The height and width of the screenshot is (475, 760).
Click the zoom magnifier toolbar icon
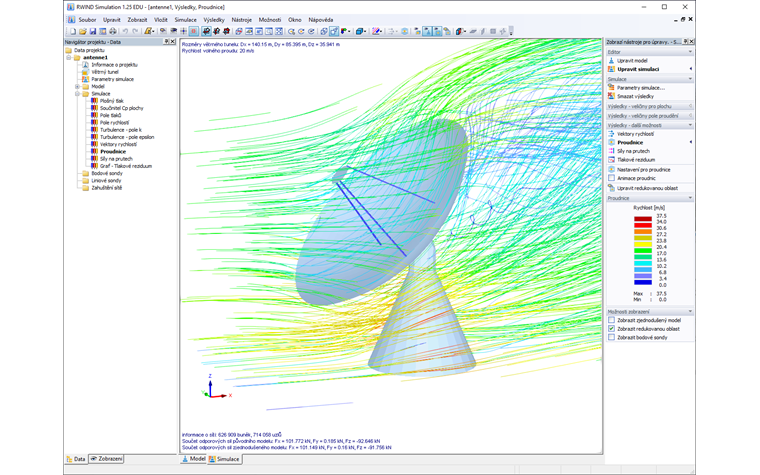291,32
